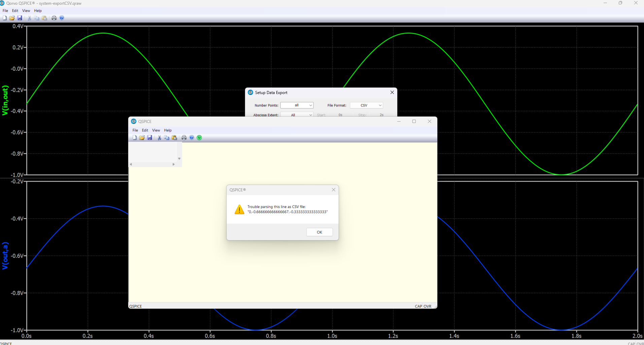Screen dimensions: 644x345
Task: Click New file icon in main window toolbar
Action: pos(5,18)
